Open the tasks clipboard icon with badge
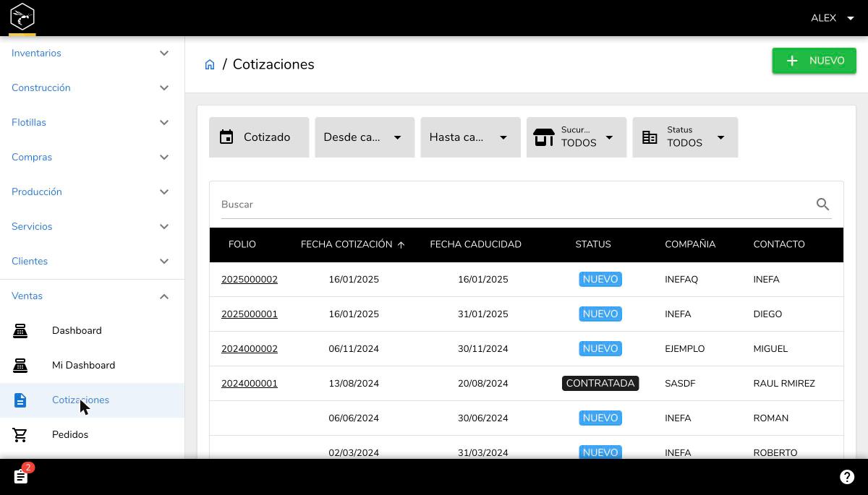 [21, 477]
